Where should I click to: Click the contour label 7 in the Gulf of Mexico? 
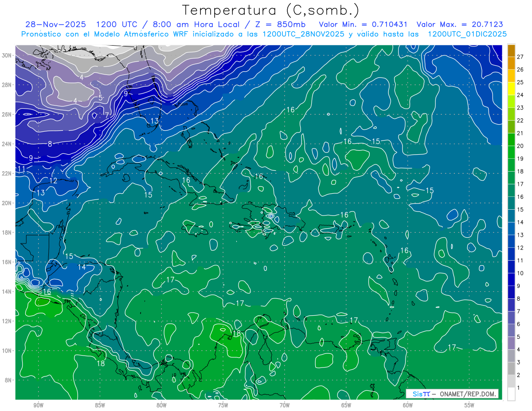(107, 115)
